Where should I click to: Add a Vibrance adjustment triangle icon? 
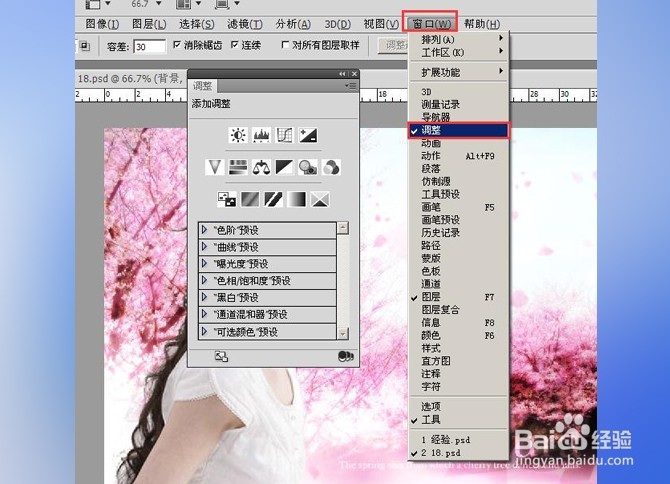pos(215,167)
